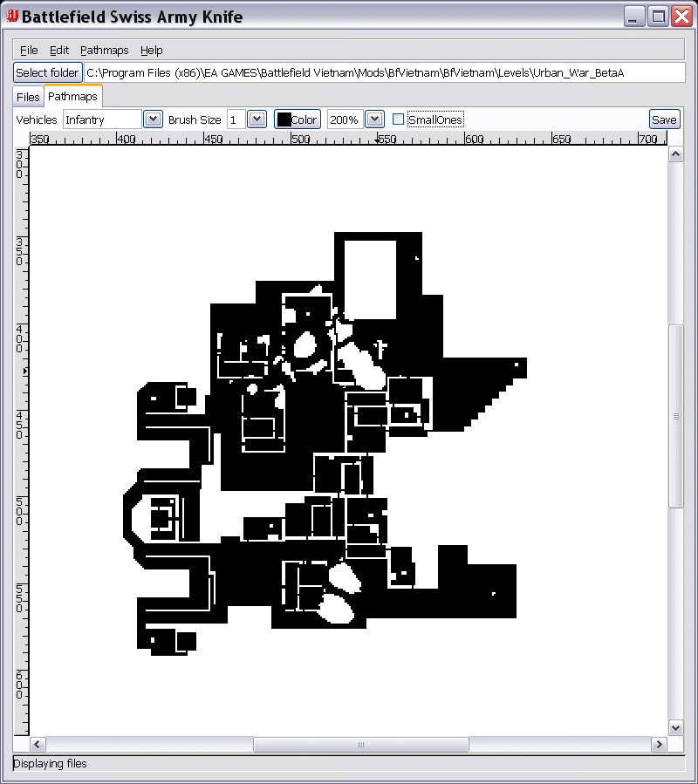Expand the 200% zoom dropdown
Image resolution: width=698 pixels, height=784 pixels.
coord(375,119)
